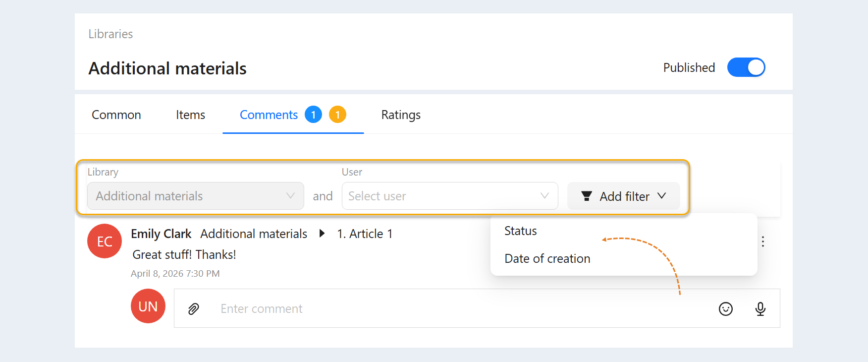Click Emily Clark's EC avatar
868x362 pixels.
coord(105,241)
